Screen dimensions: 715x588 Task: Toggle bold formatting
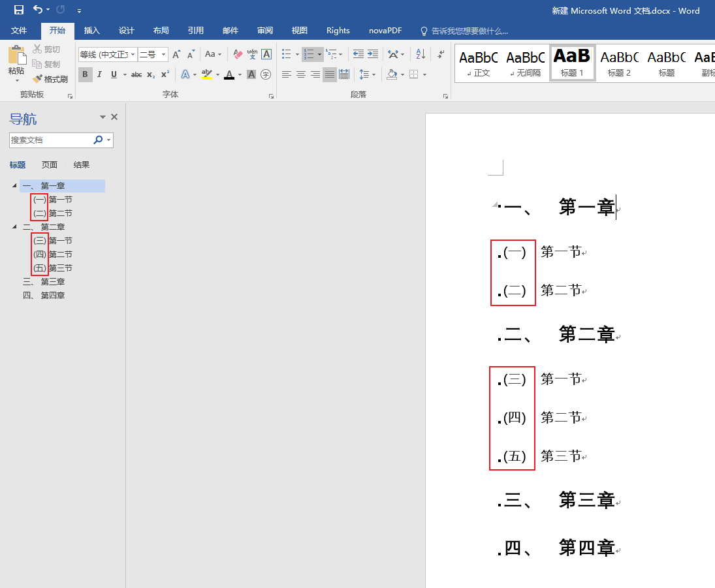tap(85, 74)
